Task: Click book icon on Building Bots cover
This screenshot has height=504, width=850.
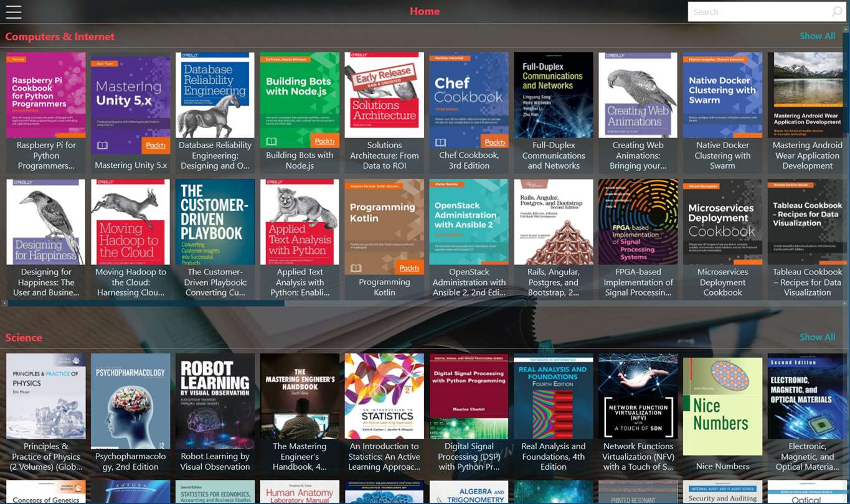Action: click(x=271, y=141)
